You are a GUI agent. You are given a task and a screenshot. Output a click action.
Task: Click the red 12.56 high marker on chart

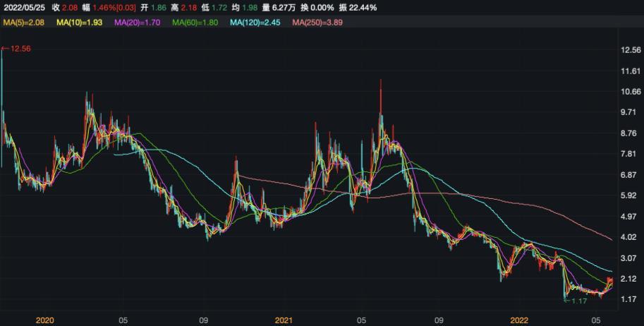(x=16, y=49)
